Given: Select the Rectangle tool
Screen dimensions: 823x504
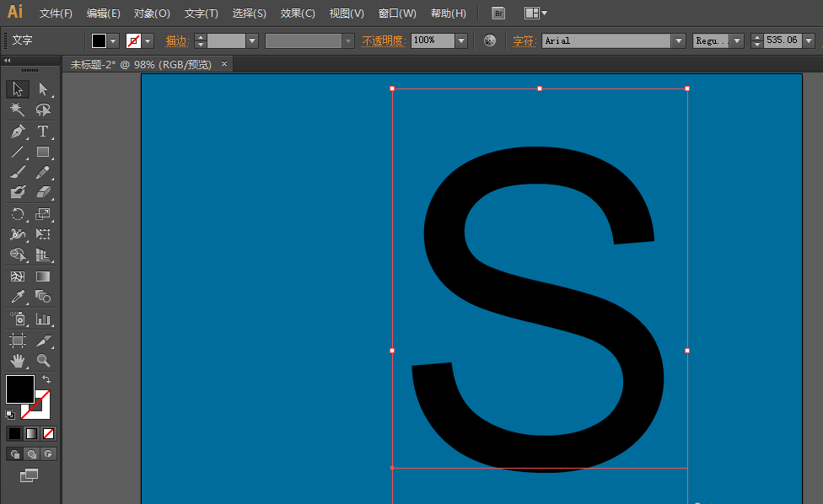Looking at the screenshot, I should click(x=43, y=152).
